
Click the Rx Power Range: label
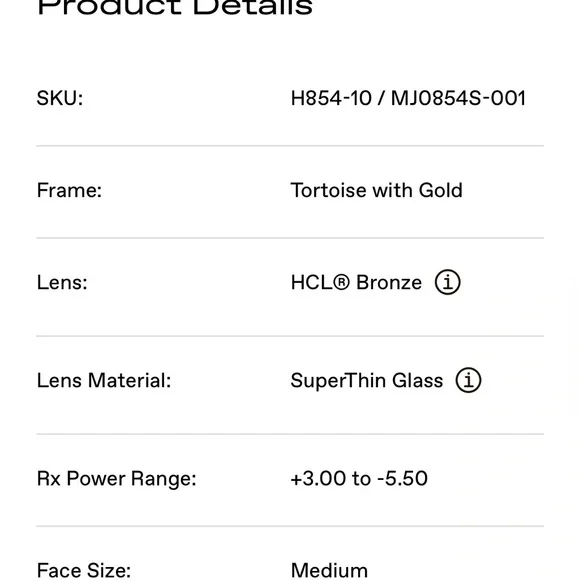(117, 478)
